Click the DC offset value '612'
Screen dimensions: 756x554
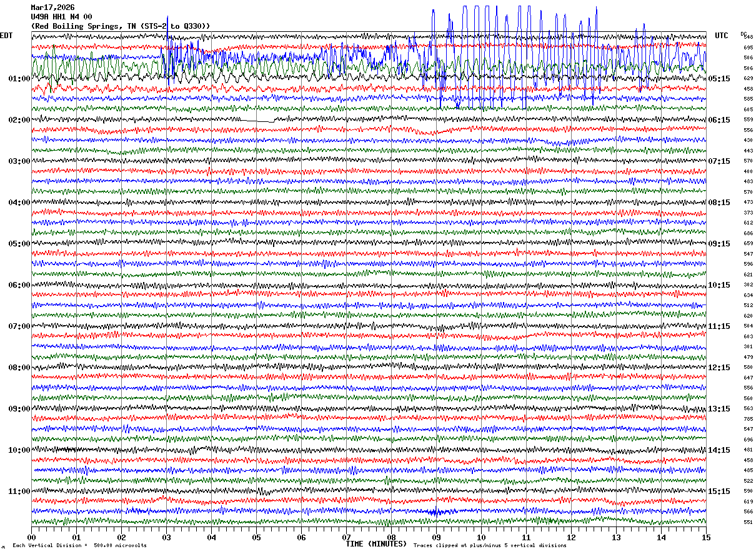pyautogui.click(x=748, y=223)
